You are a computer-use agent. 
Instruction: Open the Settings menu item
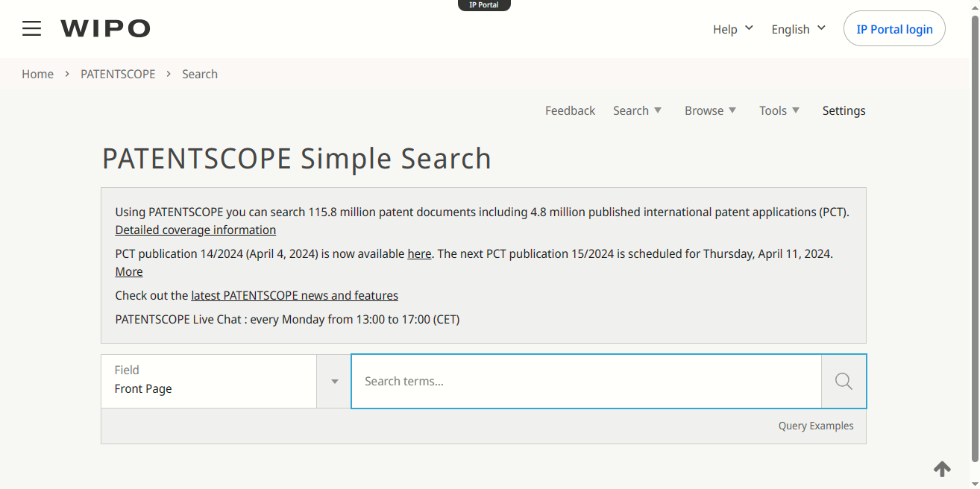tap(844, 110)
